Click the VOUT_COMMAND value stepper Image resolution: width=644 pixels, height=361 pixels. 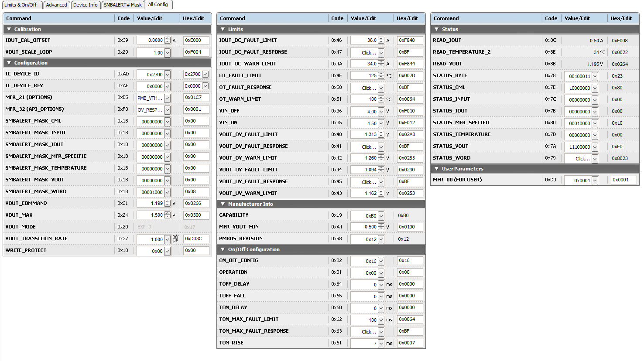click(167, 203)
